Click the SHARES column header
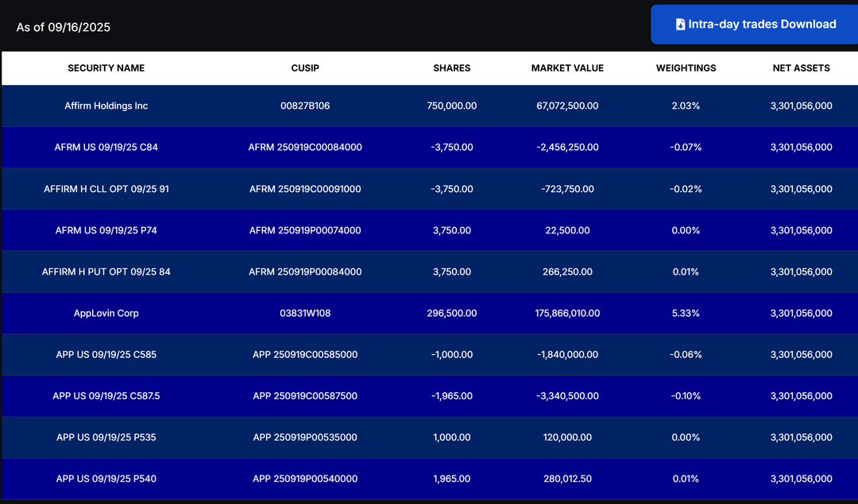858x504 pixels. pos(451,68)
